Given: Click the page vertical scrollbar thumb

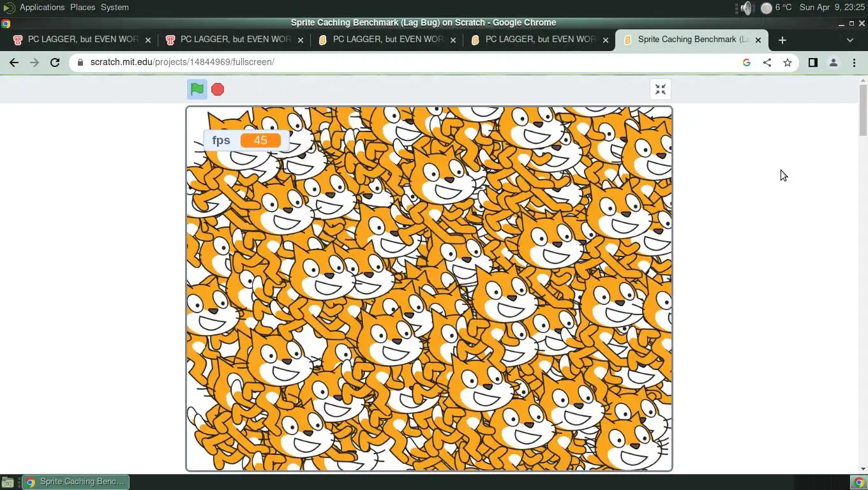Looking at the screenshot, I should [863, 110].
